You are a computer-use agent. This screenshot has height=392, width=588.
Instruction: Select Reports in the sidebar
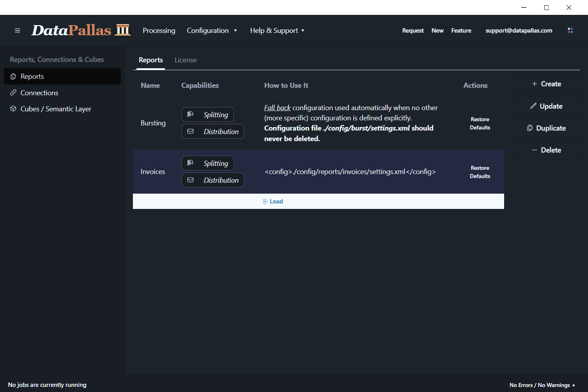pyautogui.click(x=62, y=76)
